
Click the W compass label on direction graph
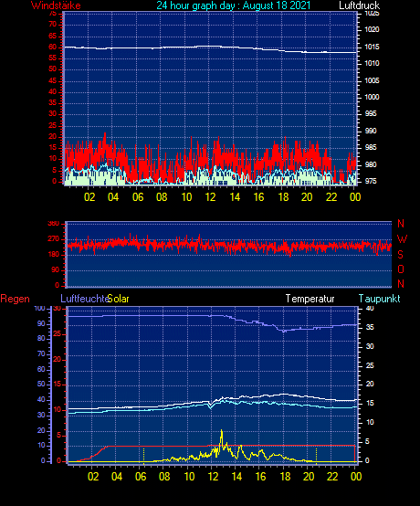coord(402,239)
